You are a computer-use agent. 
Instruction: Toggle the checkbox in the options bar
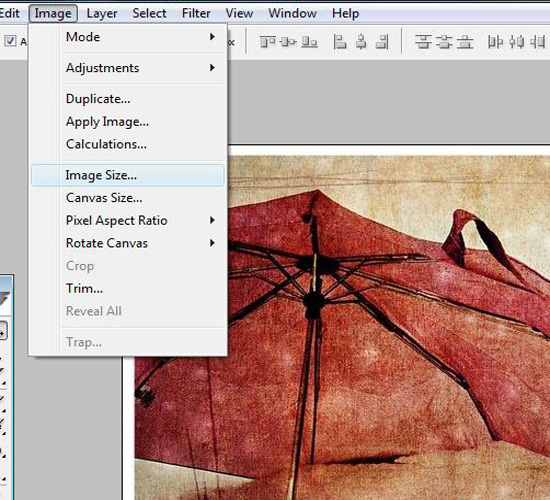(x=10, y=41)
